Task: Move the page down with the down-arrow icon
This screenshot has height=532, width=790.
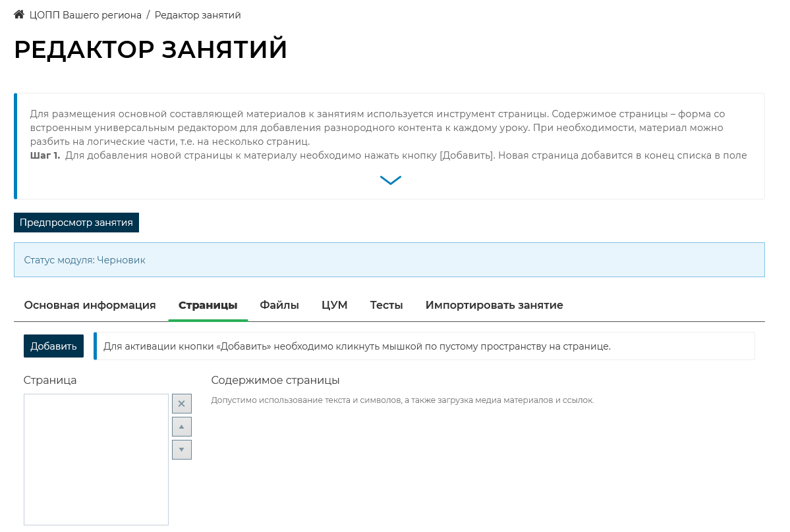Action: tap(182, 450)
